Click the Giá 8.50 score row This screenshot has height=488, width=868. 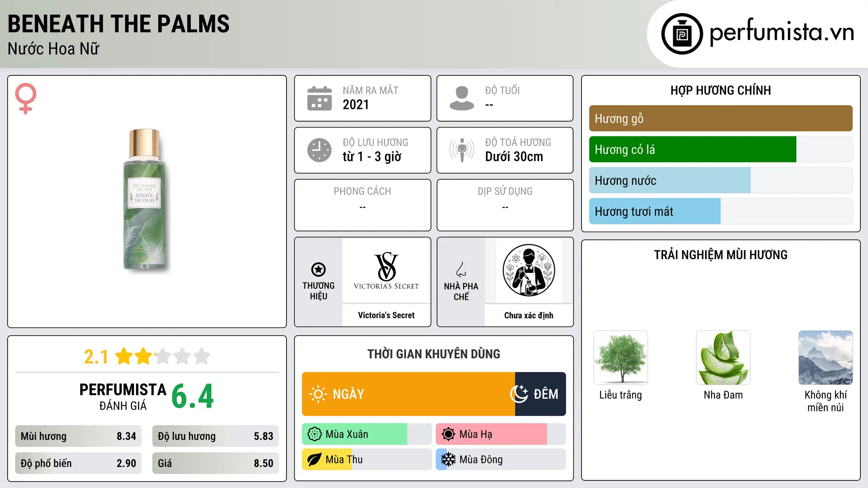(215, 463)
